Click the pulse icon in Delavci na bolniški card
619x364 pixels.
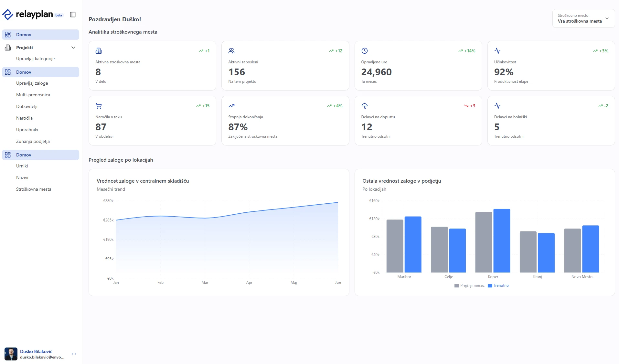[497, 106]
